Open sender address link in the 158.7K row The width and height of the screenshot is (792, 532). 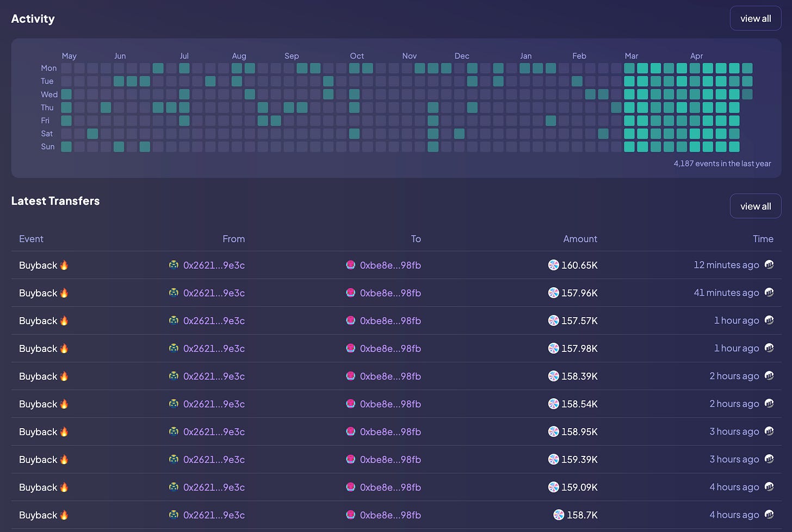click(214, 515)
